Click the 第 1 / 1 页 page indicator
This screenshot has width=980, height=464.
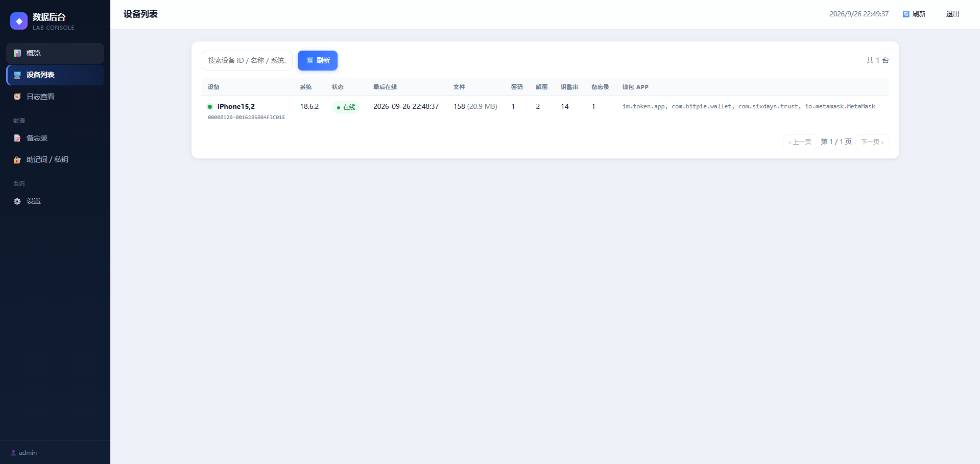click(x=836, y=142)
